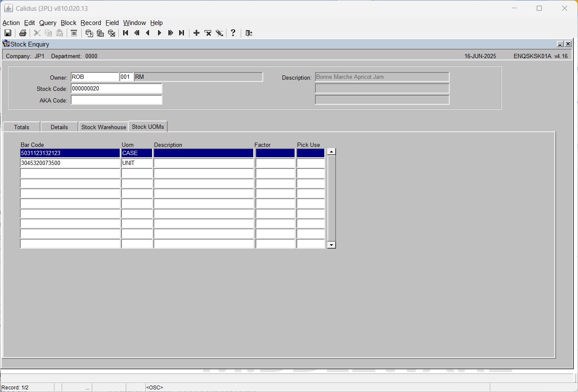Image resolution: width=578 pixels, height=392 pixels.
Task: Click the next block double-arrow icon
Action: 171,33
